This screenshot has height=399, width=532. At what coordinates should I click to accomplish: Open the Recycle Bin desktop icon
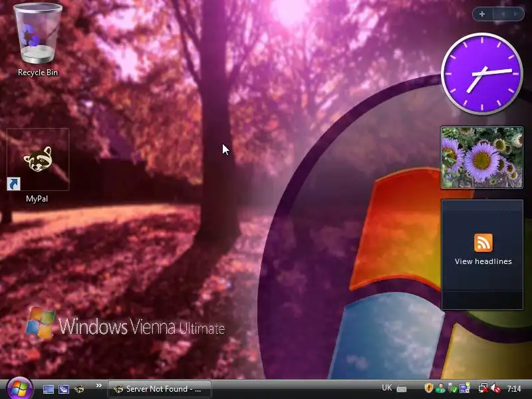tap(38, 40)
